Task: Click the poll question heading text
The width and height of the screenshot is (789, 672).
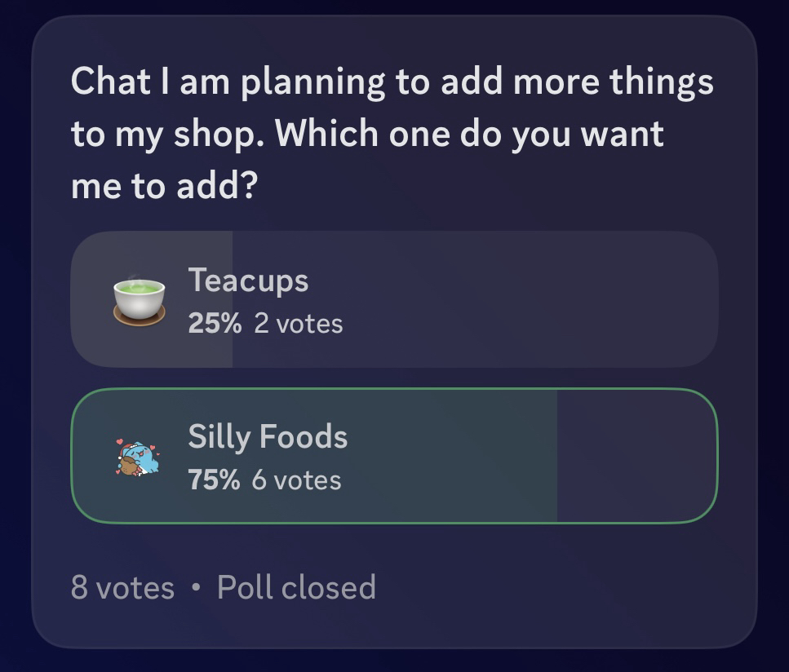Action: coord(392,135)
